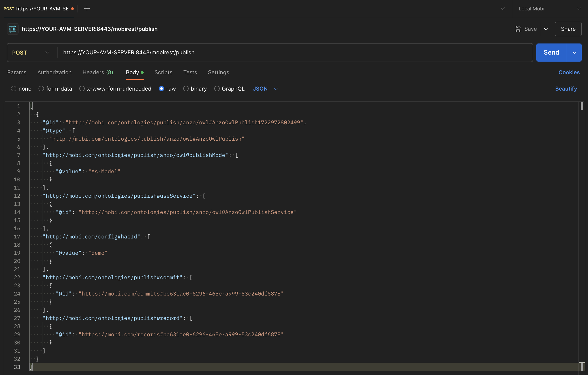Open the JSON format dropdown
The height and width of the screenshot is (375, 588).
click(265, 89)
